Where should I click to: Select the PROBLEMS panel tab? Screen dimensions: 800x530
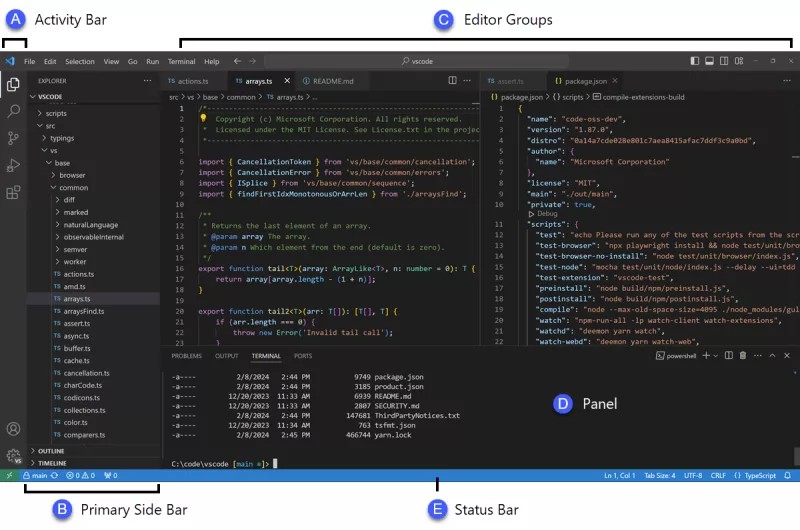(x=186, y=356)
